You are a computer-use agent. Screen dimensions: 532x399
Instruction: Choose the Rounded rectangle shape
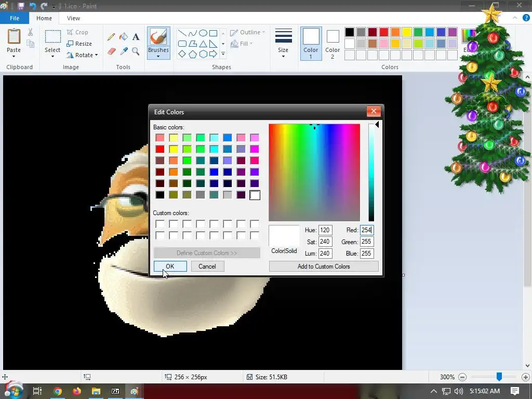pos(182,44)
